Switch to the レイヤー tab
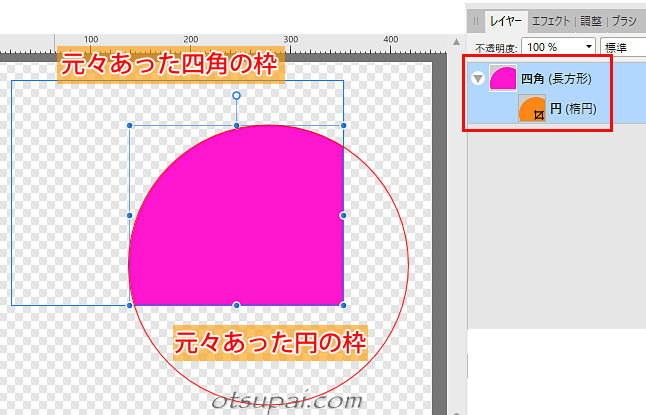Image resolution: width=646 pixels, height=415 pixels. [x=504, y=19]
